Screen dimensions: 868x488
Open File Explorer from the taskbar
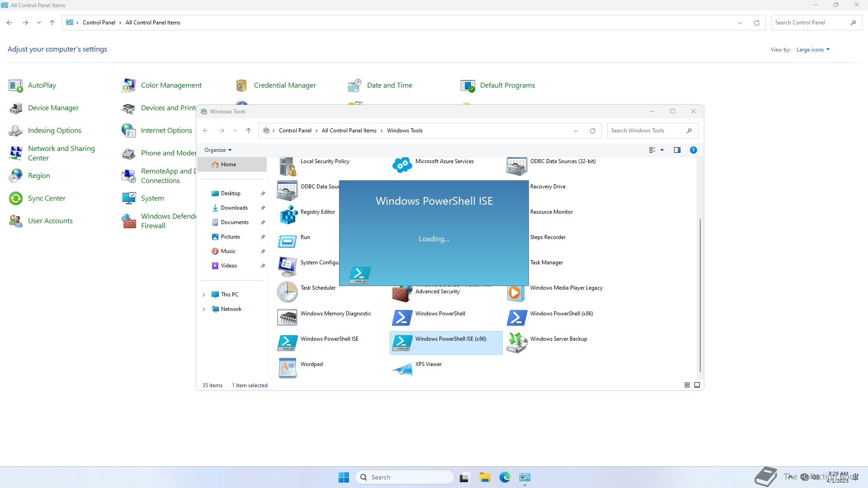coord(485,477)
